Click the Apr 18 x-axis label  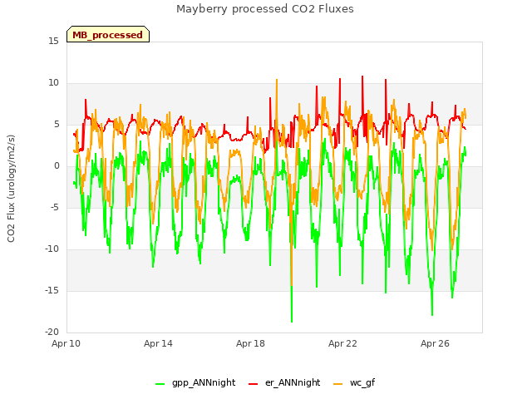click(250, 343)
